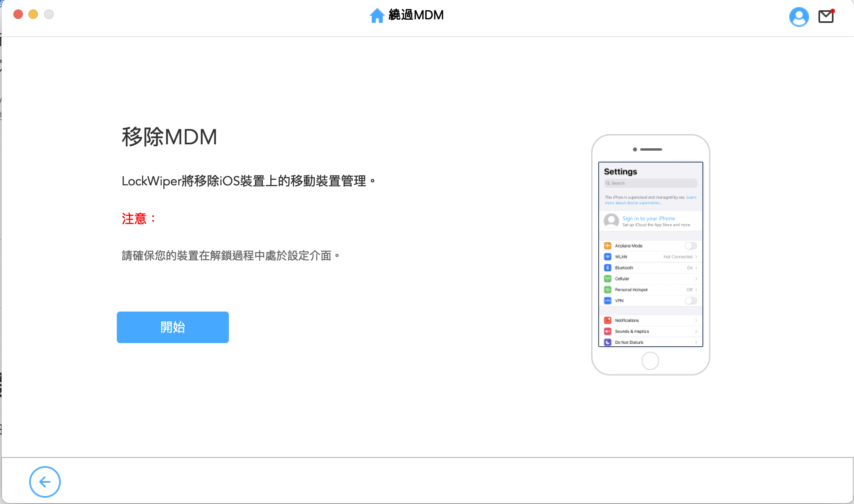This screenshot has width=854, height=504.
Task: Expand the WLAN Not Connected chevron
Action: point(696,257)
